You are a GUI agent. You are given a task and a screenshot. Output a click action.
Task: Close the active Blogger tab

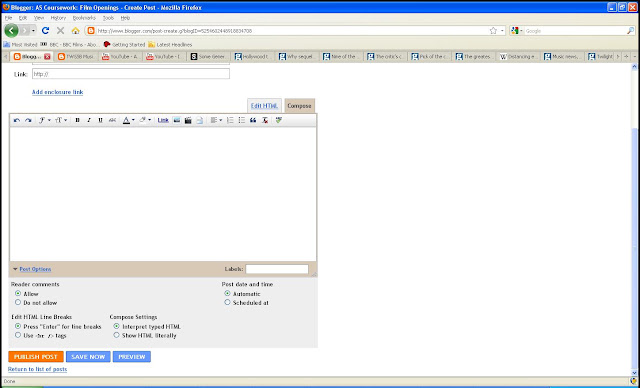[x=47, y=57]
